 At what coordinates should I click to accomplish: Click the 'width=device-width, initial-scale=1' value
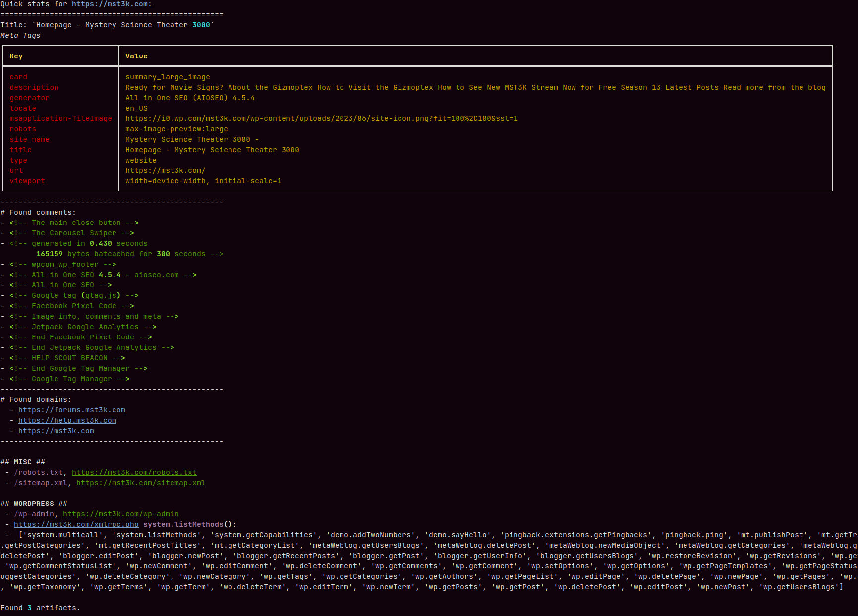click(x=203, y=181)
